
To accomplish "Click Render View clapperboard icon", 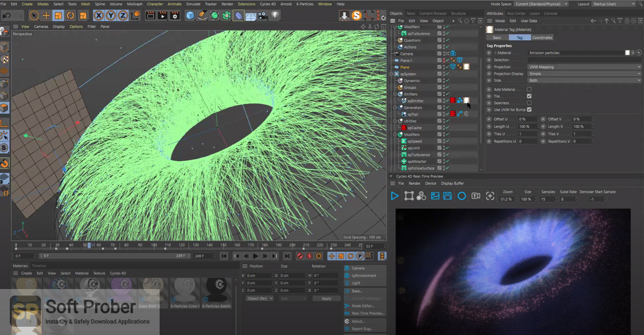I will (x=150, y=16).
